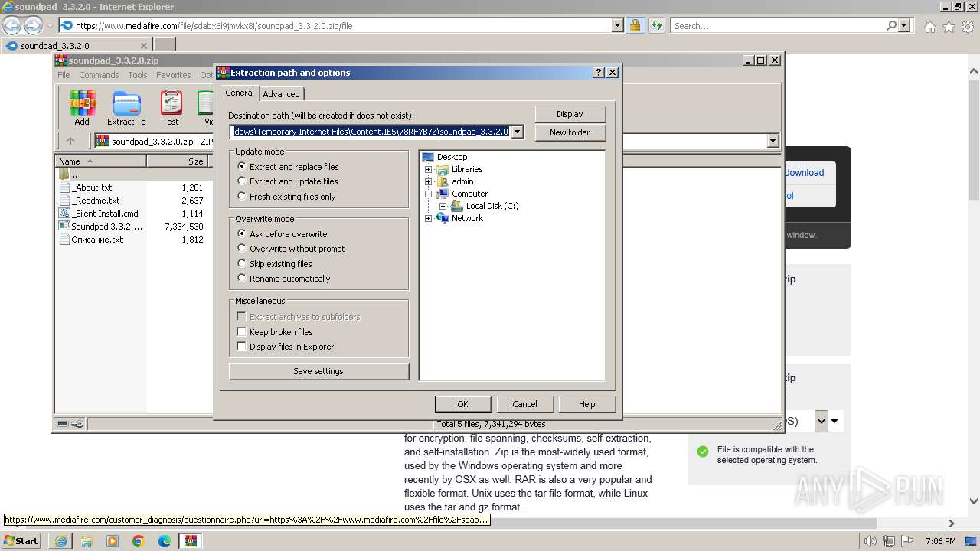Image resolution: width=980 pixels, height=551 pixels.
Task: Open File Explorer from the taskbar
Action: click(x=87, y=541)
